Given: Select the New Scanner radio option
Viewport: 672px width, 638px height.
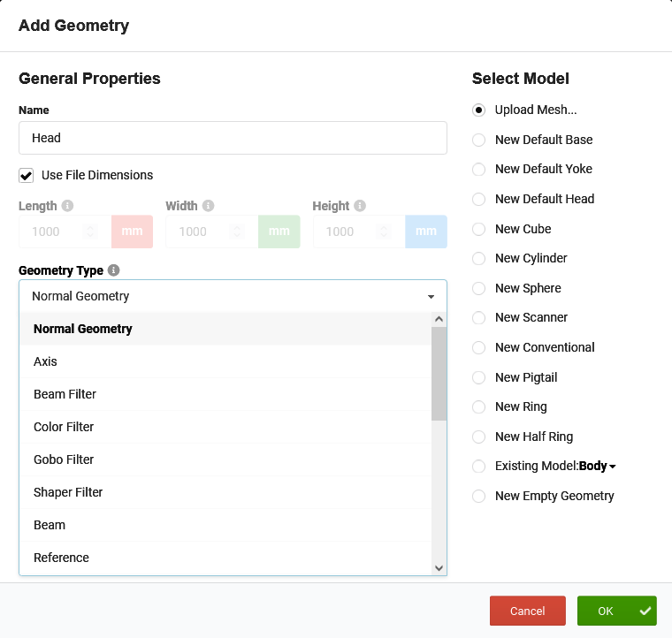Looking at the screenshot, I should pyautogui.click(x=479, y=317).
